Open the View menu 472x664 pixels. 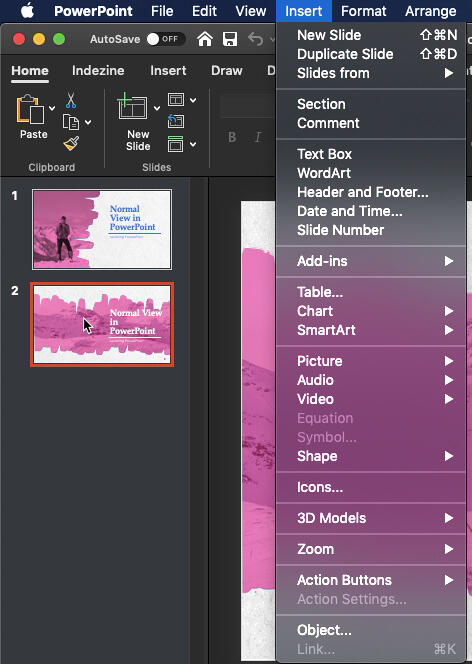pyautogui.click(x=251, y=11)
